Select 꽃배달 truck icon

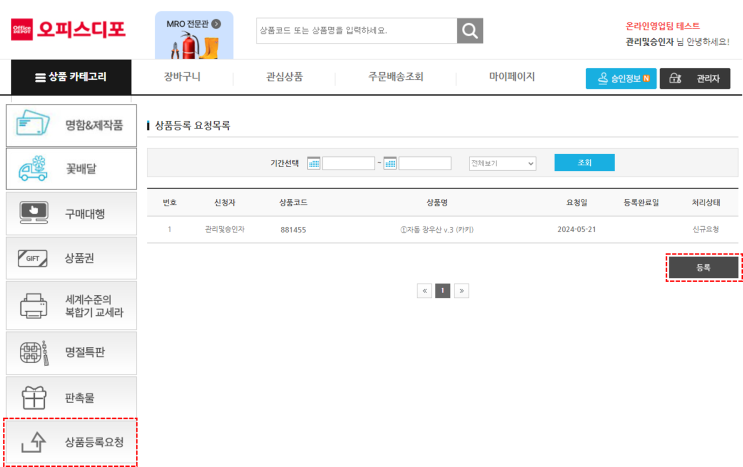33,169
